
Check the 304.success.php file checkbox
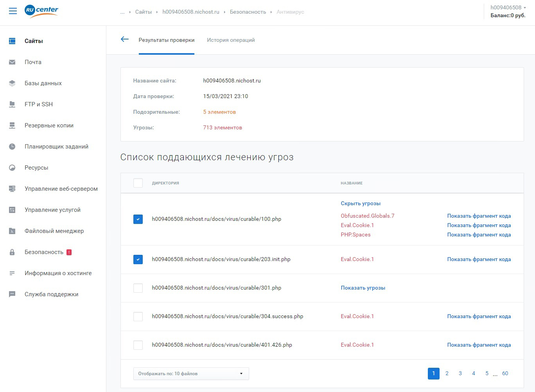(x=138, y=317)
